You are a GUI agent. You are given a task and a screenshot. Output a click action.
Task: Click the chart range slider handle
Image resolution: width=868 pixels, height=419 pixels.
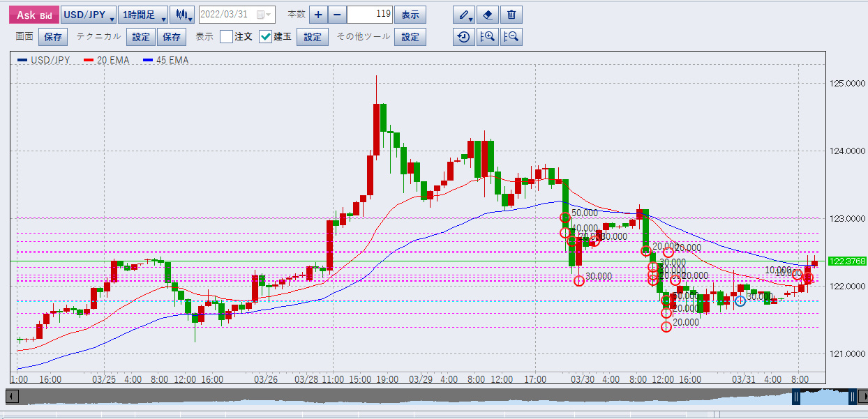click(795, 397)
